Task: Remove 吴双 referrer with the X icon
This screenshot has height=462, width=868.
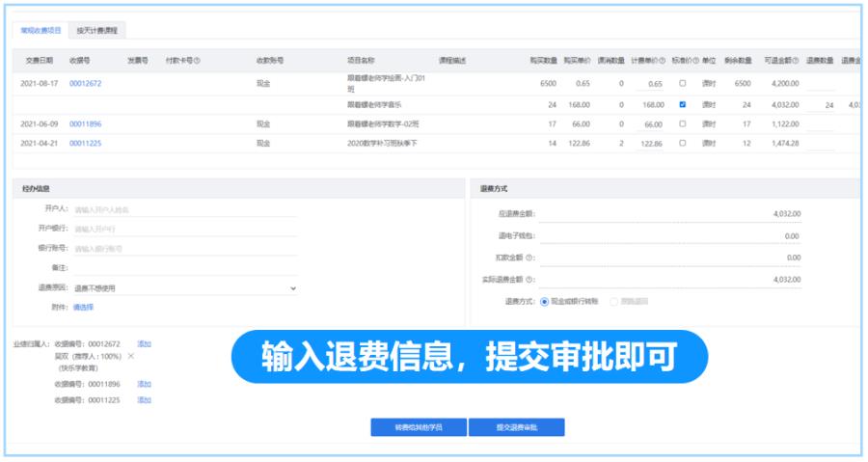Action: pyautogui.click(x=131, y=356)
